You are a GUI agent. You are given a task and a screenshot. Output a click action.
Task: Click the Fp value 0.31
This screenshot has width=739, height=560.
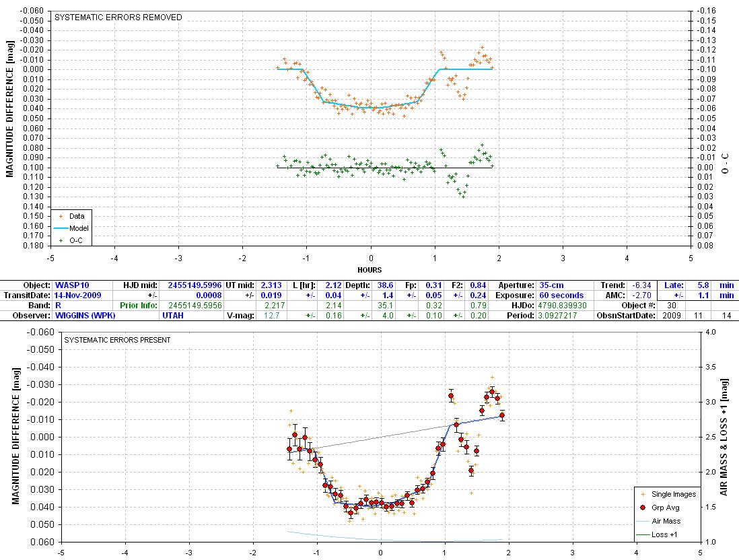tap(433, 285)
